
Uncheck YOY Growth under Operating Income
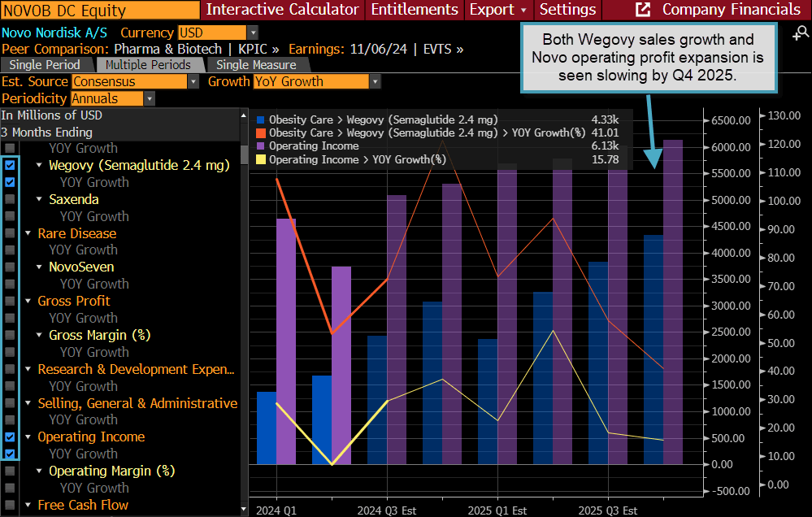tap(10, 454)
